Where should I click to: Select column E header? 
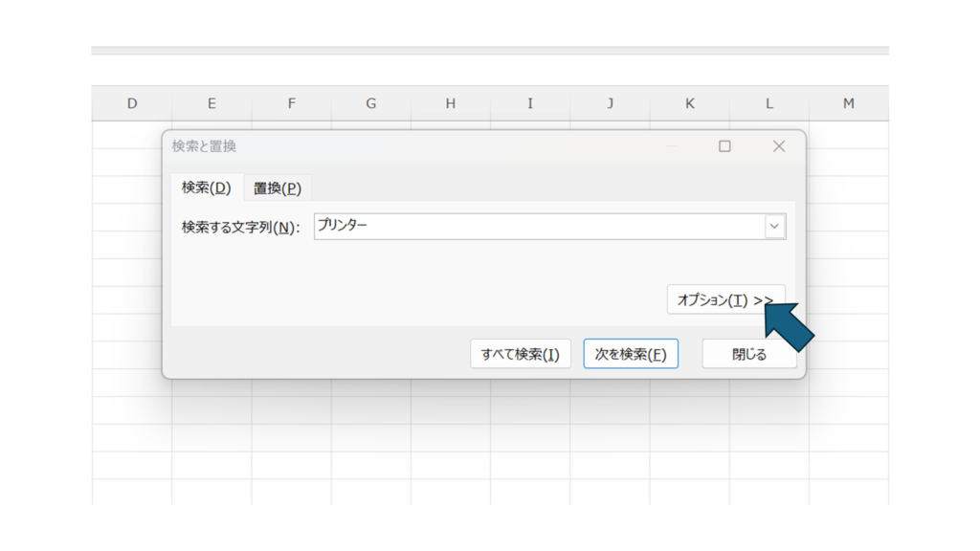[x=212, y=103]
